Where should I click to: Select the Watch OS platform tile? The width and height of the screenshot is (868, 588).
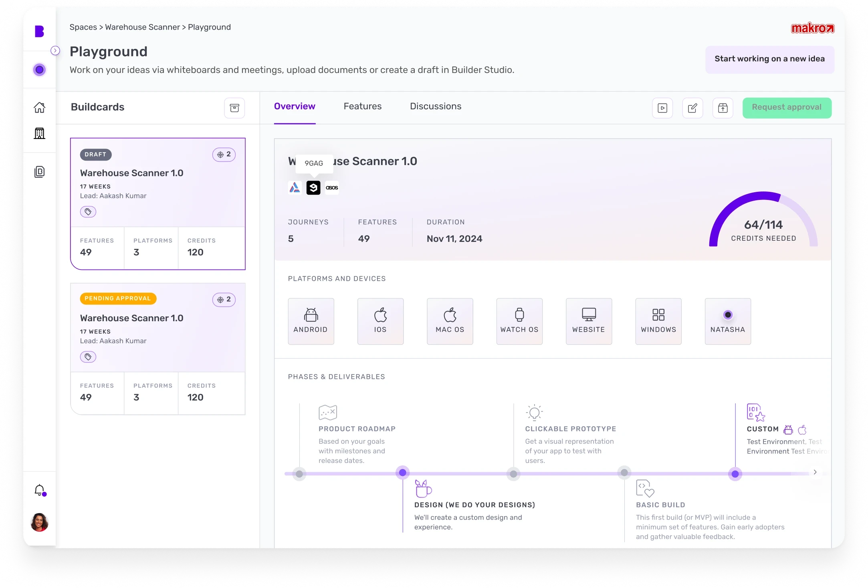[519, 321]
